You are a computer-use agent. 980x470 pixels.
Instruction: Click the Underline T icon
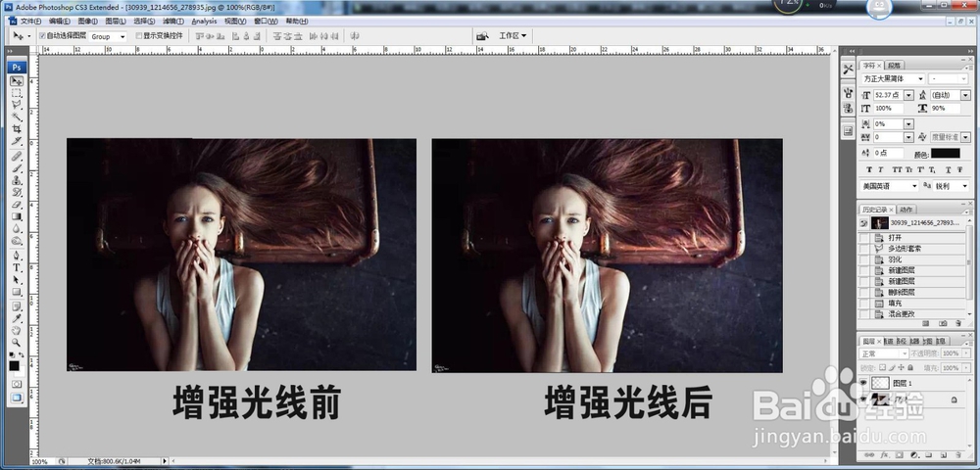[x=948, y=169]
